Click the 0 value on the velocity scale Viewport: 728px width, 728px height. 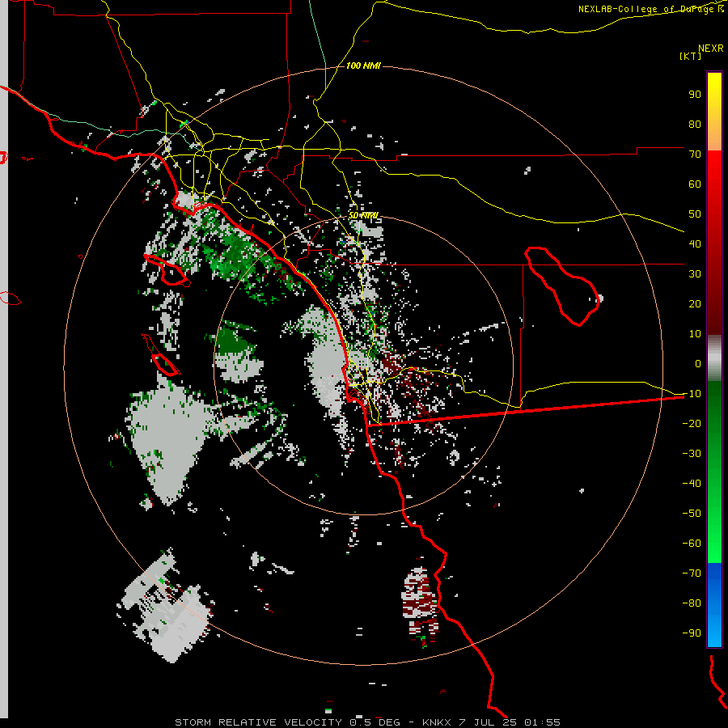click(698, 364)
